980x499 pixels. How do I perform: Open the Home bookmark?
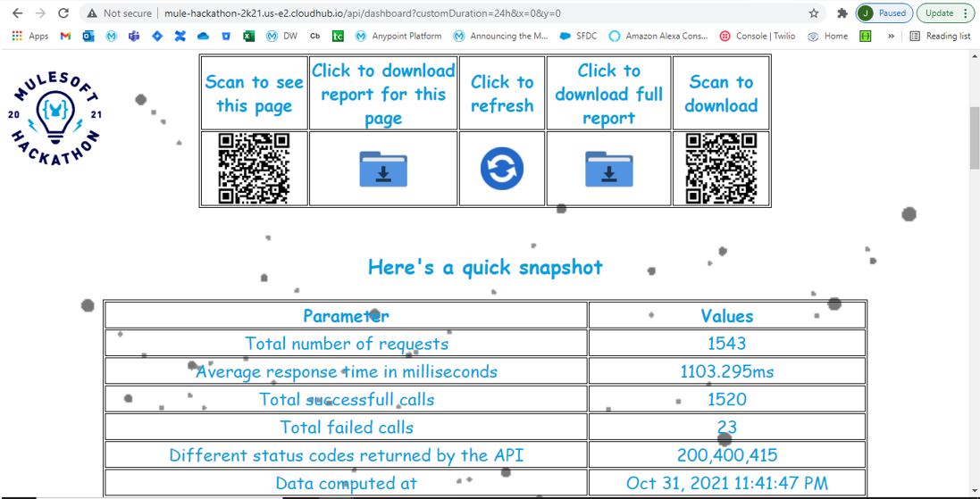pyautogui.click(x=827, y=37)
